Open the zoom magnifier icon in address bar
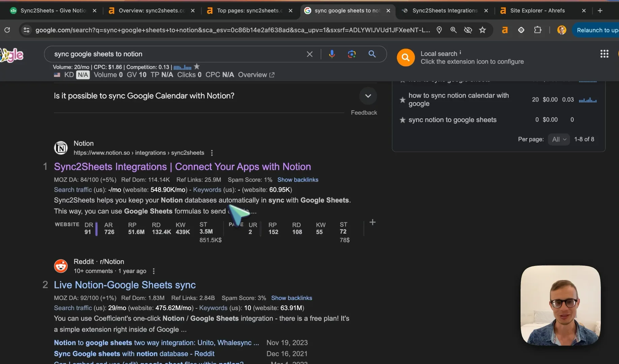 coord(453,30)
